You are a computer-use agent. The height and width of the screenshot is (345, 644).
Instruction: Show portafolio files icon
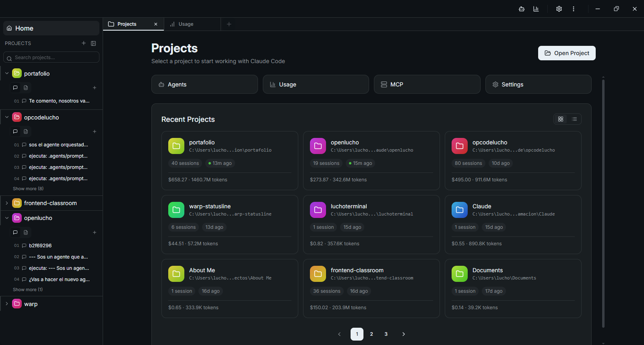(26, 88)
